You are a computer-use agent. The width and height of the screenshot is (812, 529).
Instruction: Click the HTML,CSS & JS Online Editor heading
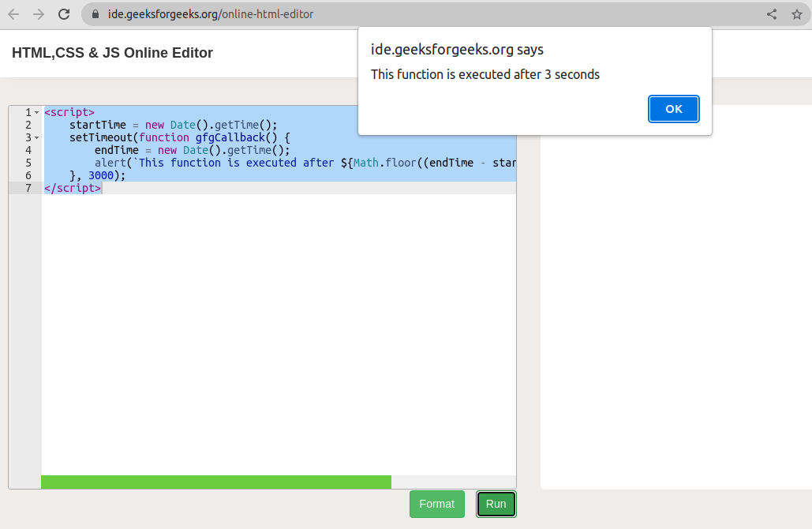[112, 53]
